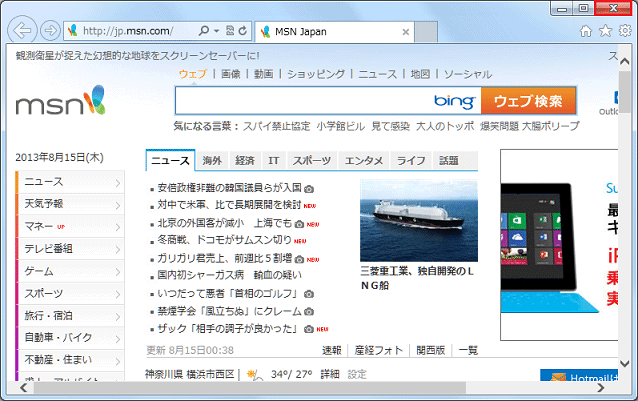Switch to the 海外 news tab
This screenshot has width=638, height=401.
(212, 161)
